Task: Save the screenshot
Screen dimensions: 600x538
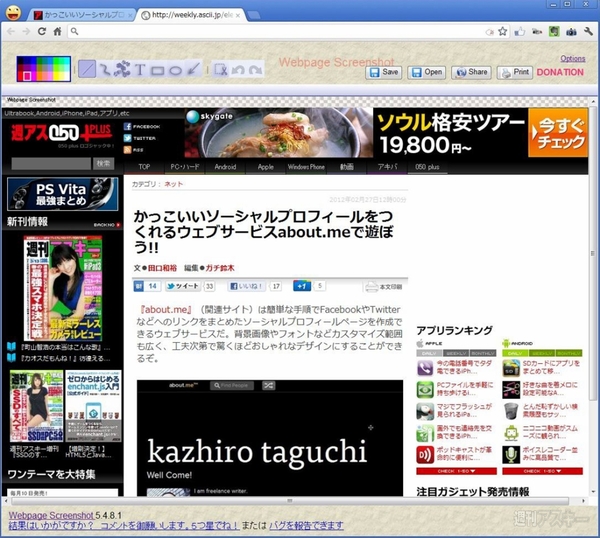Action: (384, 72)
